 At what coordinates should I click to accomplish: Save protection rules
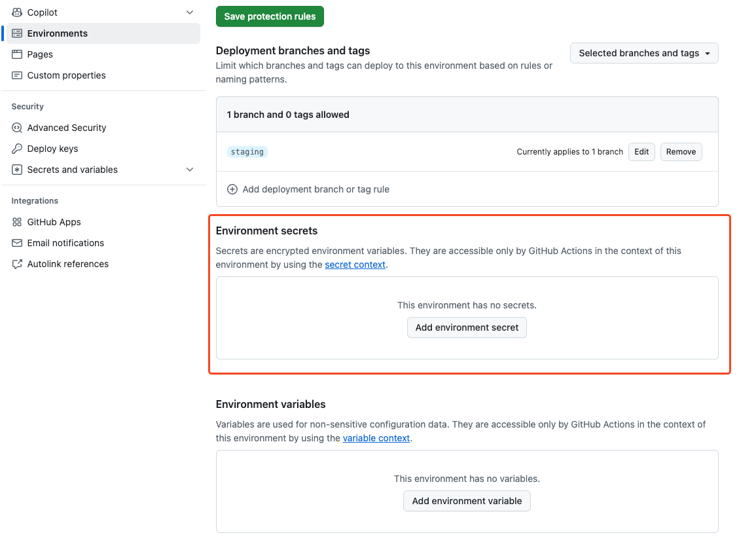click(x=270, y=16)
